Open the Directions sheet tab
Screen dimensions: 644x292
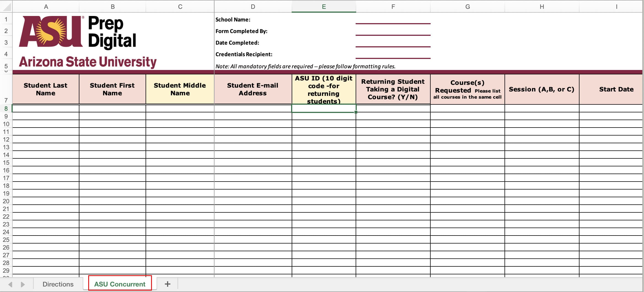(x=58, y=284)
